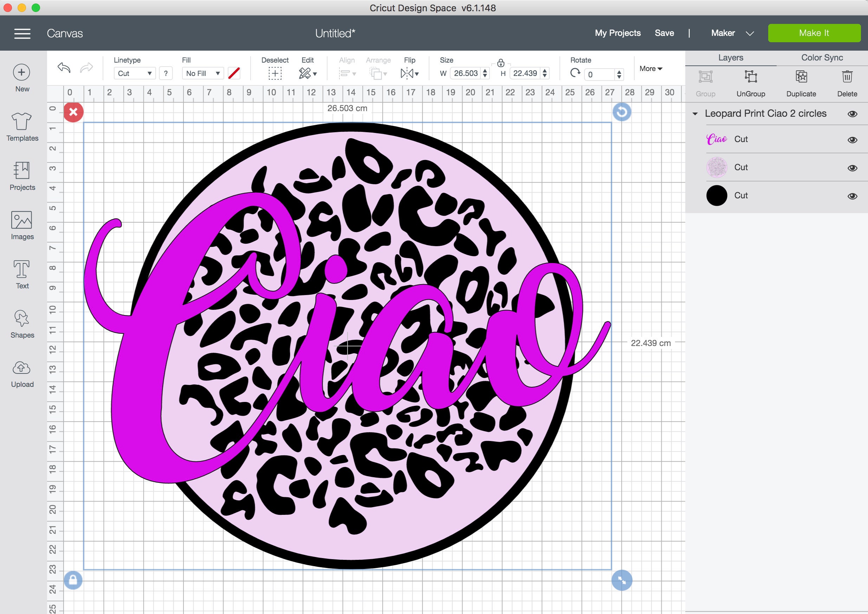The width and height of the screenshot is (868, 614).
Task: Click the lock aspect ratio icon
Action: point(501,64)
